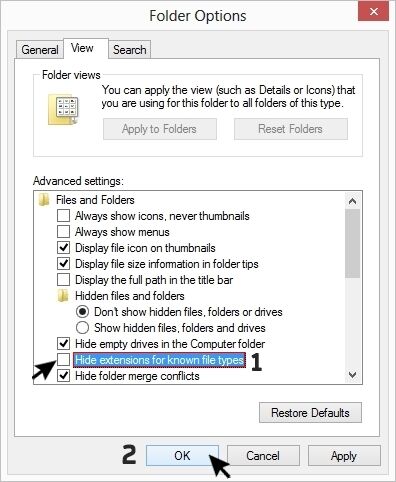The height and width of the screenshot is (482, 396).
Task: Switch to the General tab
Action: pyautogui.click(x=40, y=50)
